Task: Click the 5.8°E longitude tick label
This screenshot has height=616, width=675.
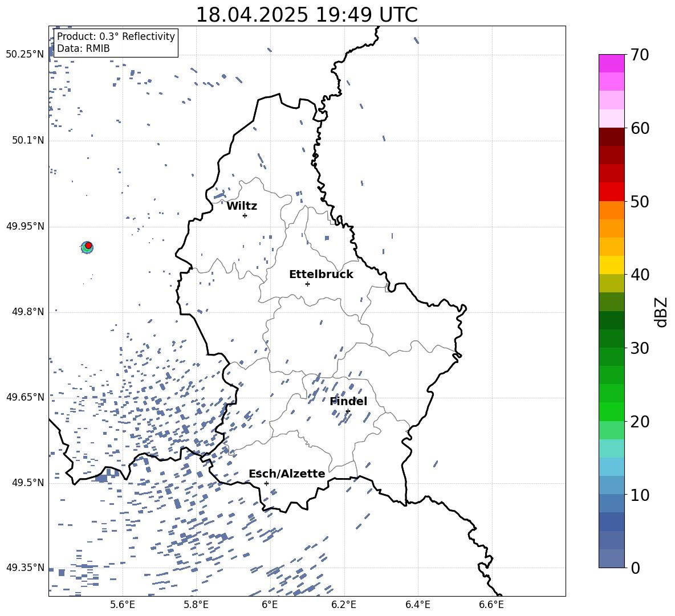Action: coord(196,605)
